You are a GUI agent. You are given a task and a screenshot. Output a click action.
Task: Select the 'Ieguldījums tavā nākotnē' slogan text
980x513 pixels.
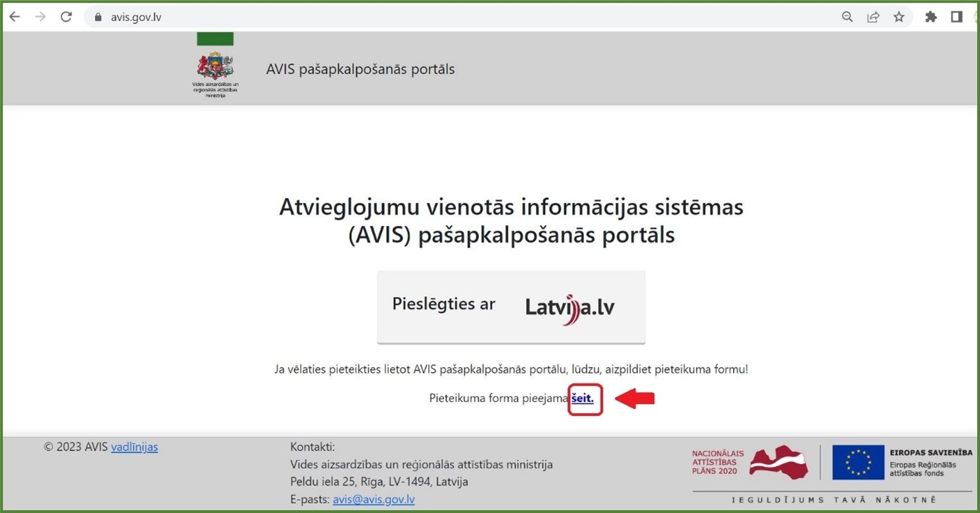point(834,500)
